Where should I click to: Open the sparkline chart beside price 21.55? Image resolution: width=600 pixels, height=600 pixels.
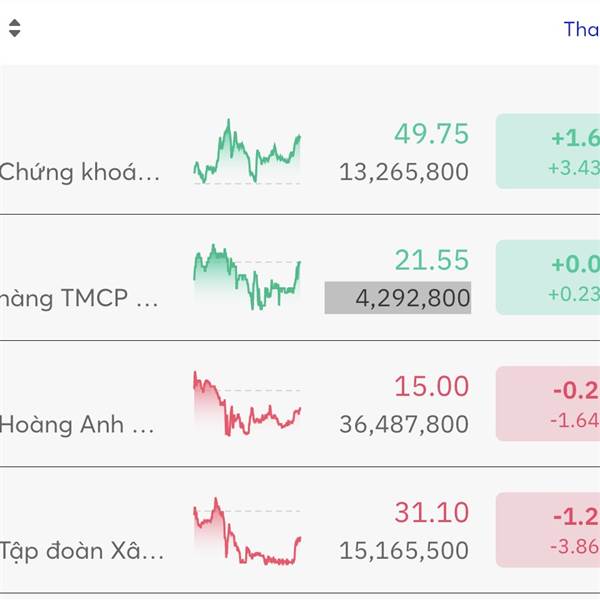[247, 276]
